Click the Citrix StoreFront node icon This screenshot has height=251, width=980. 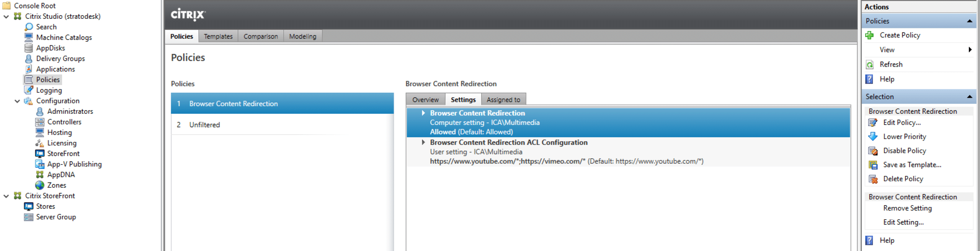coord(18,195)
